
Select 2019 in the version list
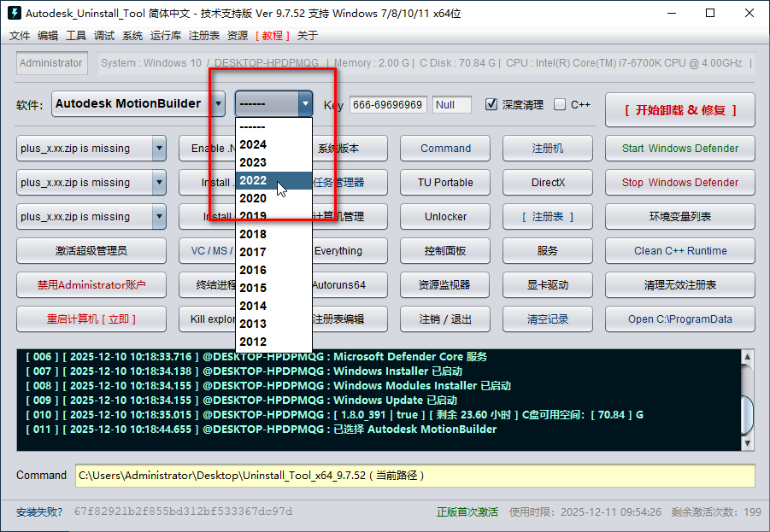point(273,216)
